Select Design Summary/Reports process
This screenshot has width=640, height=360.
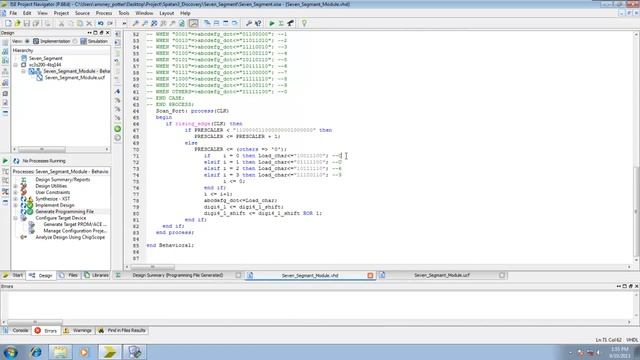62,180
